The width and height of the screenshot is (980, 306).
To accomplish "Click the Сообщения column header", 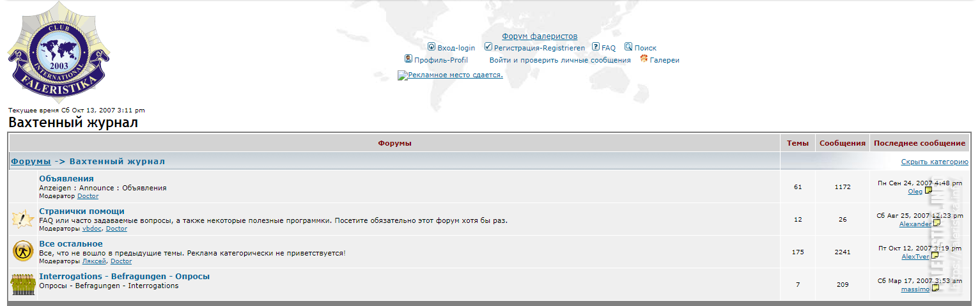I will click(843, 143).
